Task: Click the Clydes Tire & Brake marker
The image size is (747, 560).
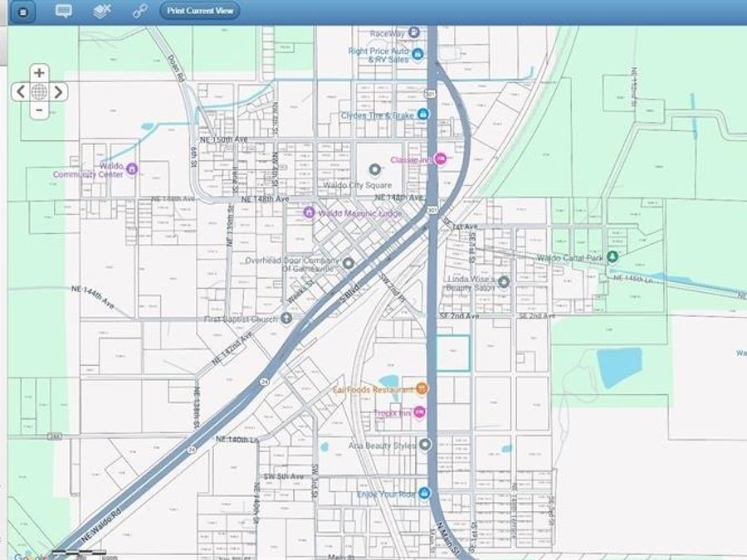Action: coord(422,114)
